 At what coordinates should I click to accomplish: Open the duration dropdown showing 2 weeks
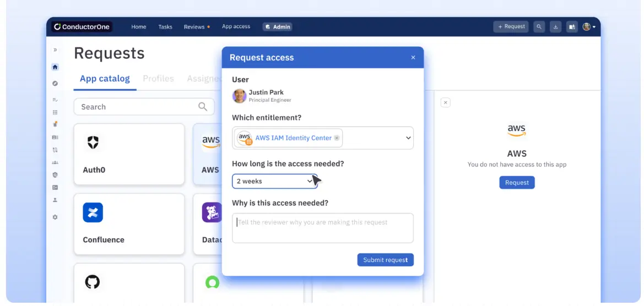[x=274, y=181]
